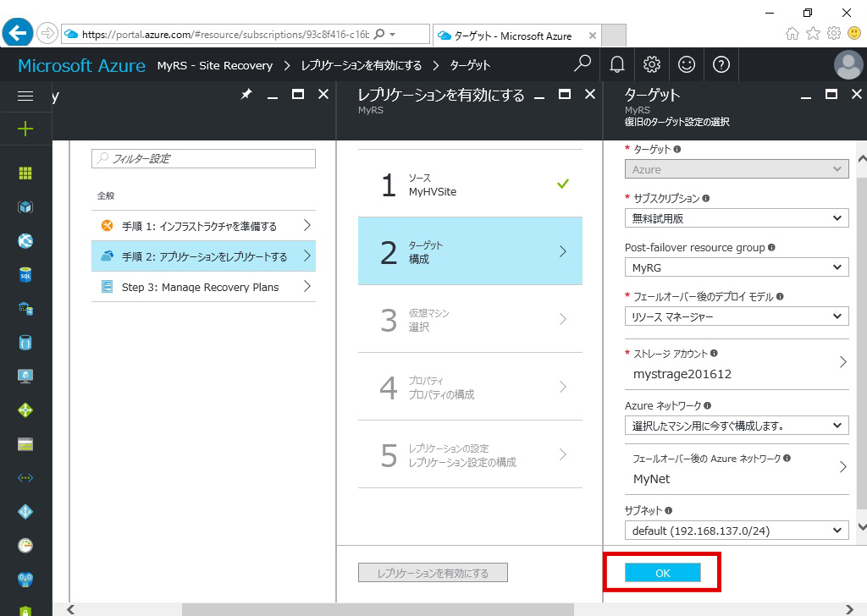Open wizard step 5 レプリケーション設定の構成
This screenshot has width=867, height=616.
470,454
